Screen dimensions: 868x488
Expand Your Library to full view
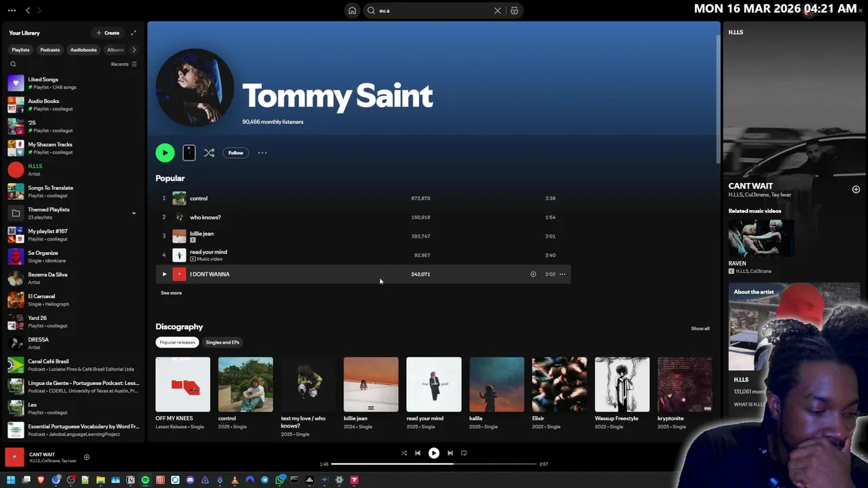coord(134,33)
